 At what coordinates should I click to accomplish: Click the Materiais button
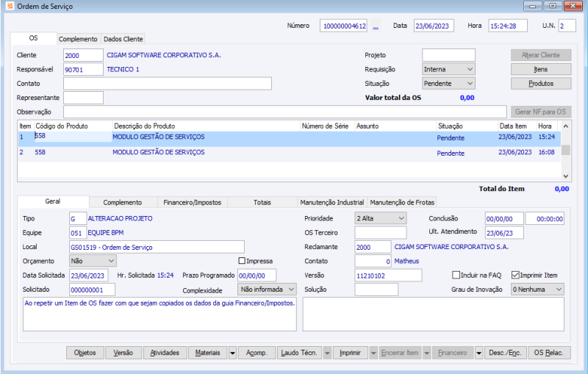click(208, 353)
